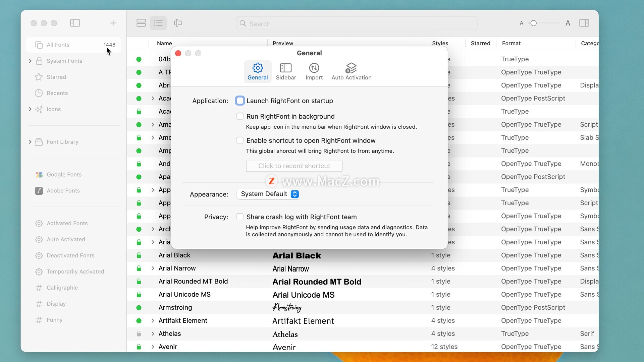Open Temporarily Activated collection gear icon

pyautogui.click(x=39, y=271)
